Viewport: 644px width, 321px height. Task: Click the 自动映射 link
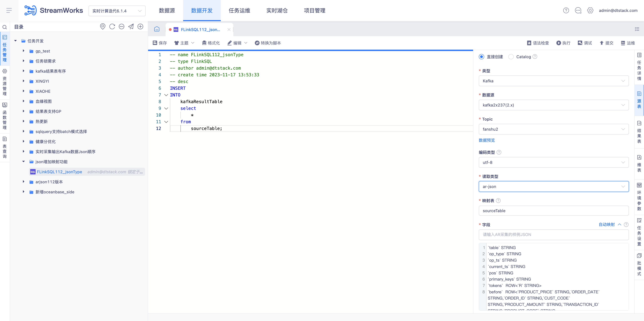pyautogui.click(x=607, y=224)
